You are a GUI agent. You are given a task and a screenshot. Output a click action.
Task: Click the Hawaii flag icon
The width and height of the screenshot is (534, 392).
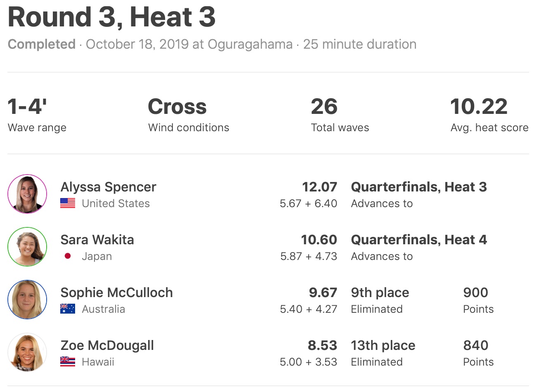pyautogui.click(x=68, y=362)
